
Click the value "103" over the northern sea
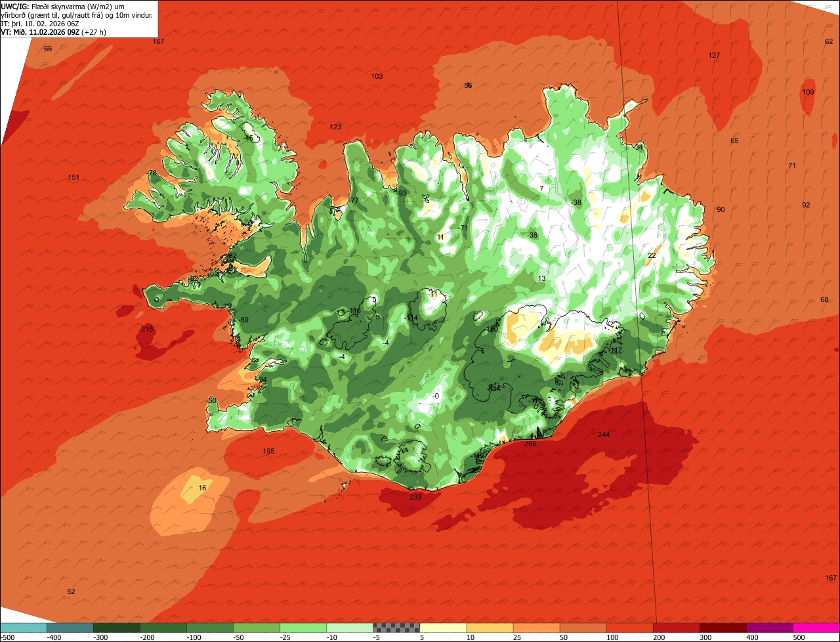click(377, 76)
